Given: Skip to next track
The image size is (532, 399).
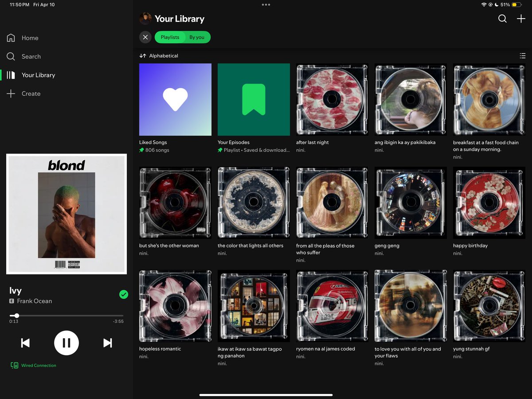Looking at the screenshot, I should (x=107, y=343).
